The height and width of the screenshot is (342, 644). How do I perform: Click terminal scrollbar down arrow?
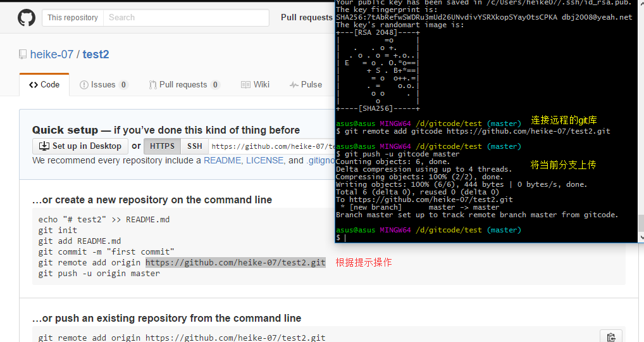[641, 237]
